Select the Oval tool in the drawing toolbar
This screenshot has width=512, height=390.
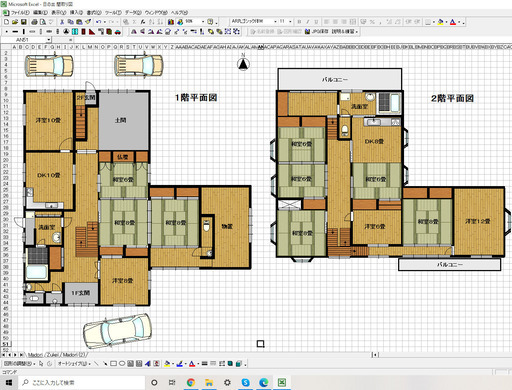(122, 364)
